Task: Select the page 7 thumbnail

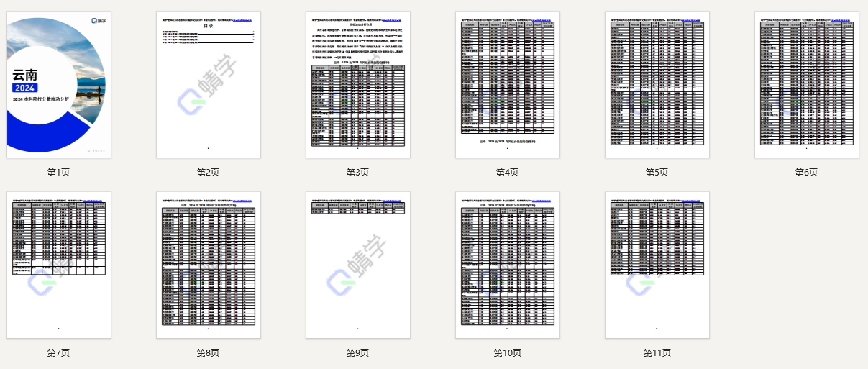Action: coord(58,265)
